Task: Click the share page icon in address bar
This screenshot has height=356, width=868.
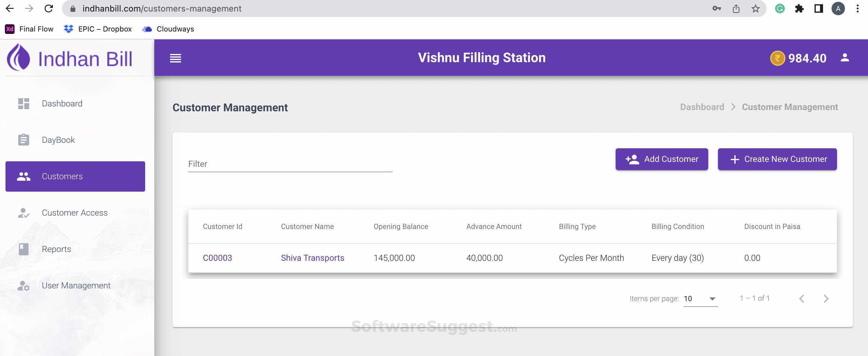Action: click(736, 9)
